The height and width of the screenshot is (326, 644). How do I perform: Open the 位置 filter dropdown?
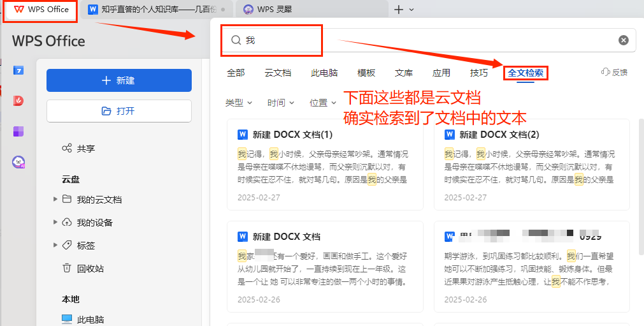click(323, 103)
